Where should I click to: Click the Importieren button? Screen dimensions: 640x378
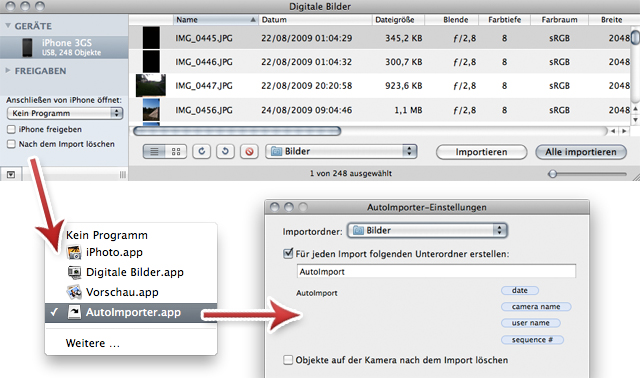point(481,152)
